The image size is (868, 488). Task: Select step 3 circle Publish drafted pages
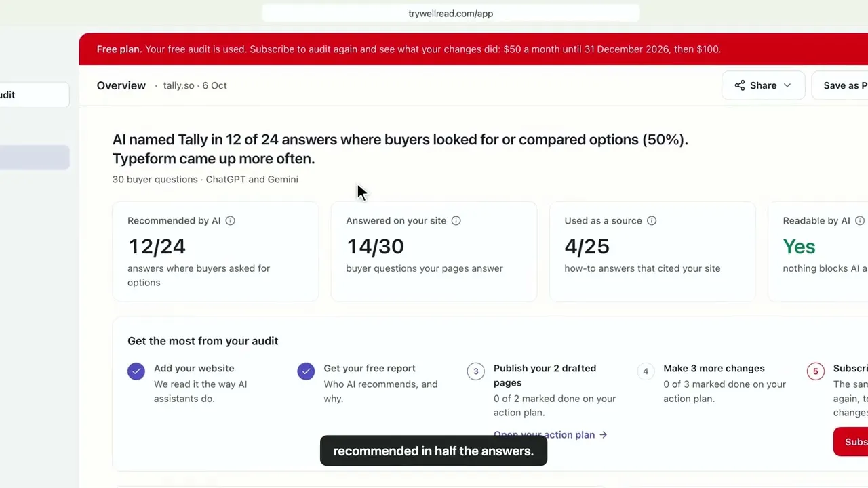pyautogui.click(x=476, y=371)
